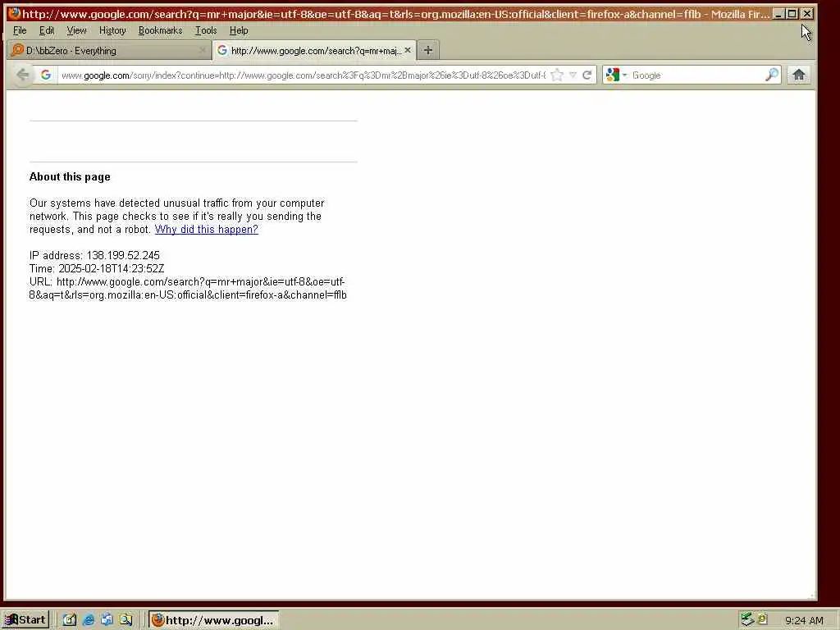Open the View menu
The image size is (840, 630).
coord(76,30)
